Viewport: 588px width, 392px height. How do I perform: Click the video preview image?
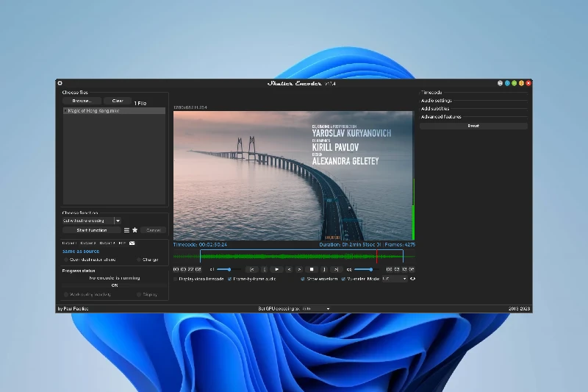pos(293,176)
